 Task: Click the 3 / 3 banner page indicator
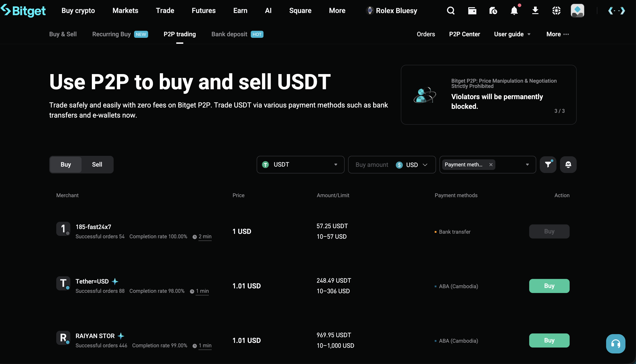(559, 111)
